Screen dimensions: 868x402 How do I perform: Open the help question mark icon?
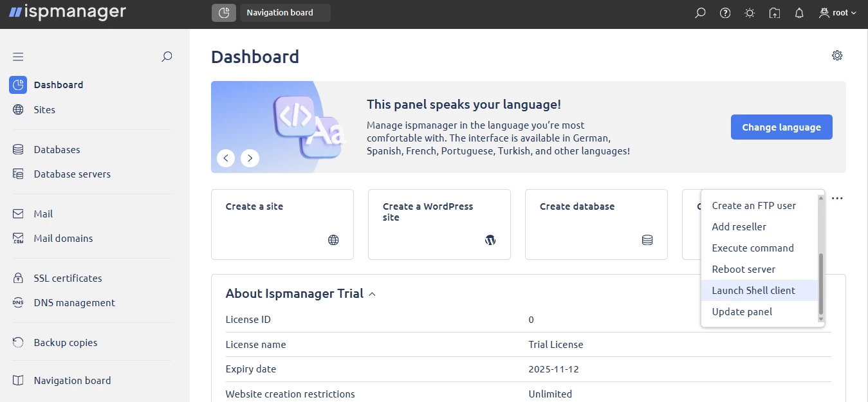pyautogui.click(x=725, y=12)
